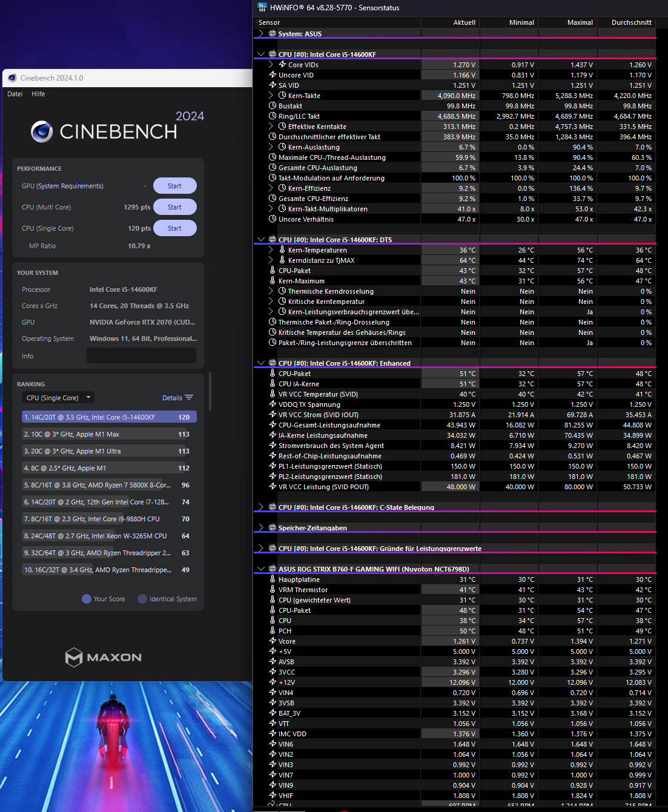Collapse the CPU [#0] Intel Core i5-14600KF group
Screen dimensions: 668x812
(261, 54)
